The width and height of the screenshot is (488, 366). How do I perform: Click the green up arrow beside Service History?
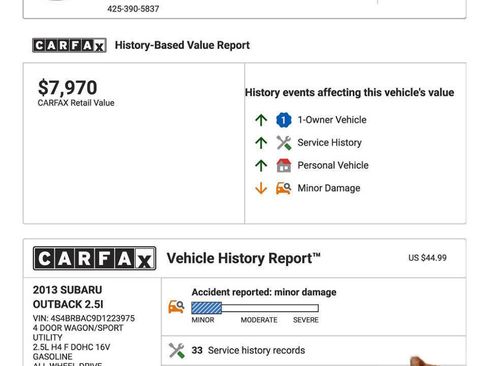(261, 143)
